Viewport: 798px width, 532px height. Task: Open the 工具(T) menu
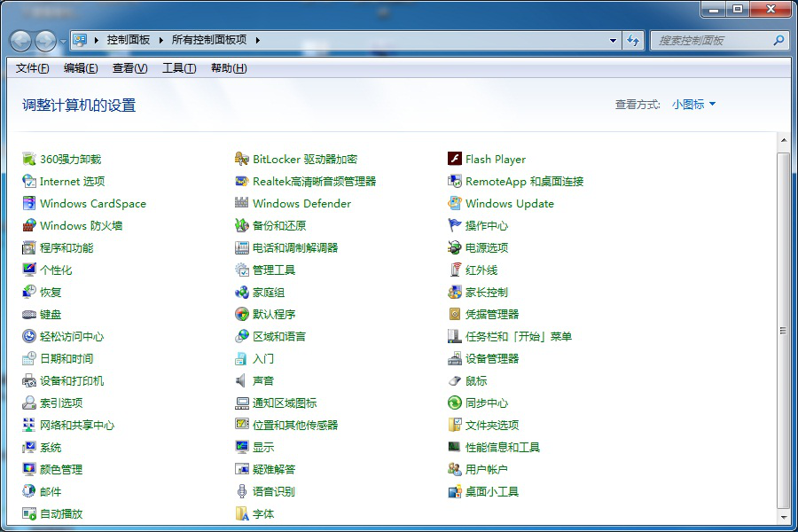pyautogui.click(x=179, y=68)
